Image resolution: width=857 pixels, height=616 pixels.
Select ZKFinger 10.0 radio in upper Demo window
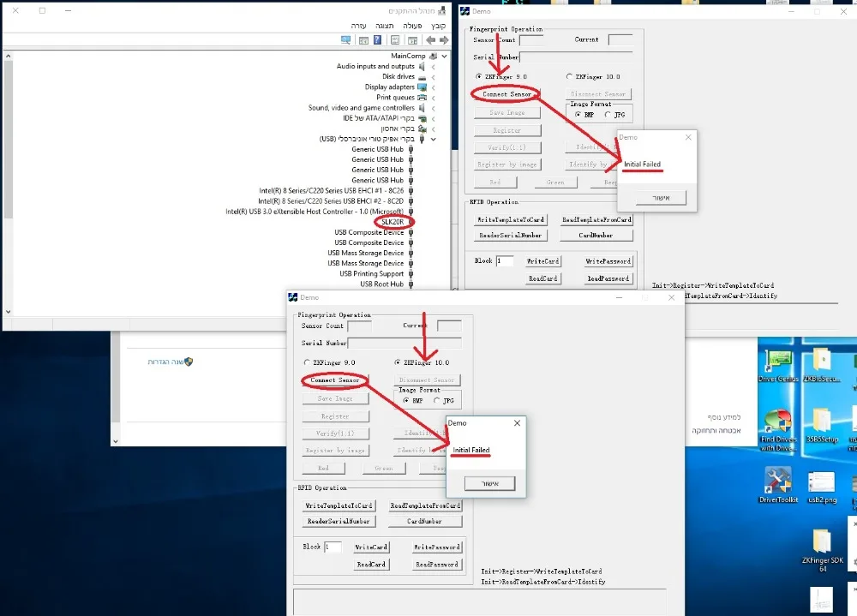[x=569, y=76]
